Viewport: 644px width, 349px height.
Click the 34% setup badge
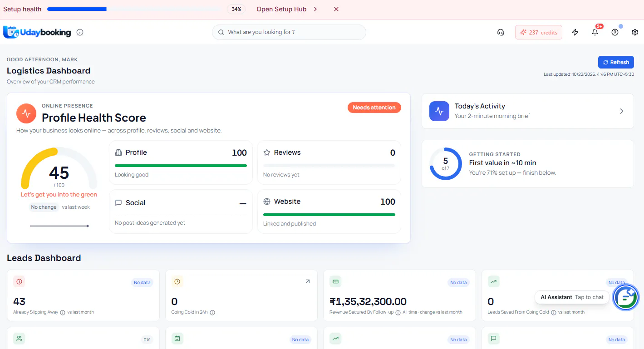pyautogui.click(x=236, y=9)
